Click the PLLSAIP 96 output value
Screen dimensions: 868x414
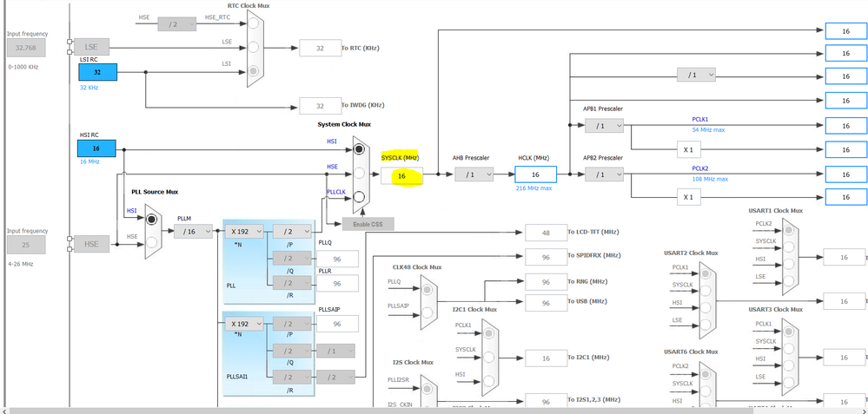(x=337, y=324)
